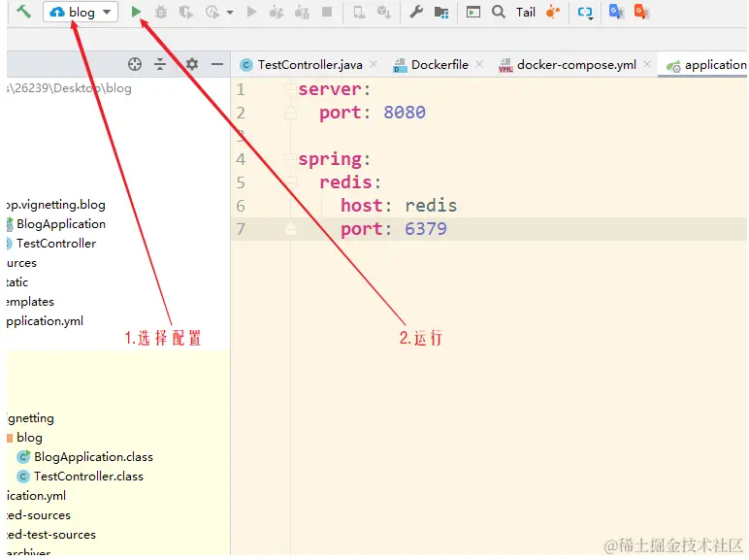Select the application.yml under resources

[x=45, y=321]
